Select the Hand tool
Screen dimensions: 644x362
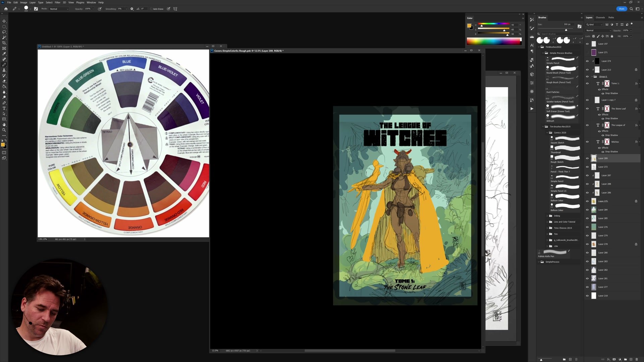[x=4, y=125]
